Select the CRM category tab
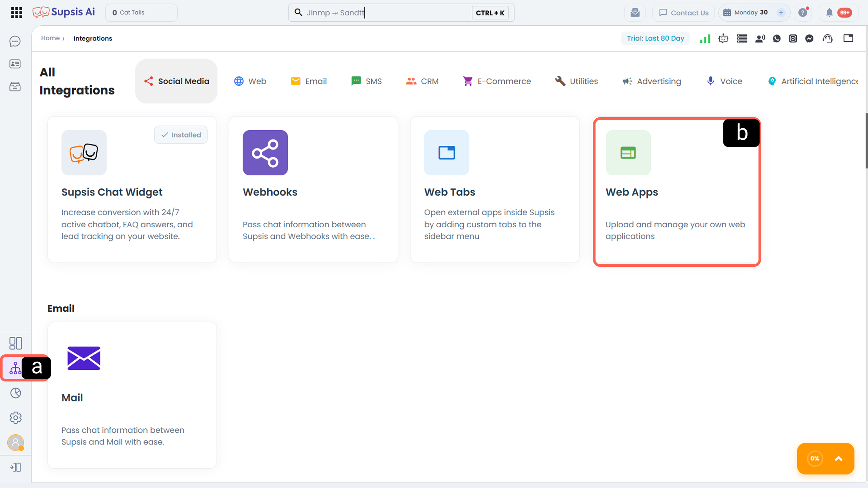868x488 pixels. click(x=422, y=81)
